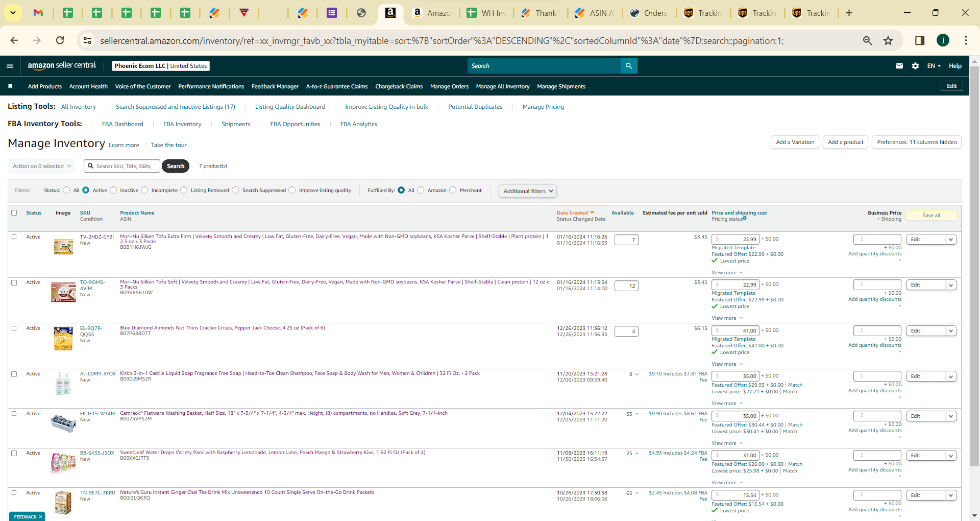Screen dimensions: 980x521
Task: Click the Search SKU, Title, ISBN field
Action: tap(122, 166)
